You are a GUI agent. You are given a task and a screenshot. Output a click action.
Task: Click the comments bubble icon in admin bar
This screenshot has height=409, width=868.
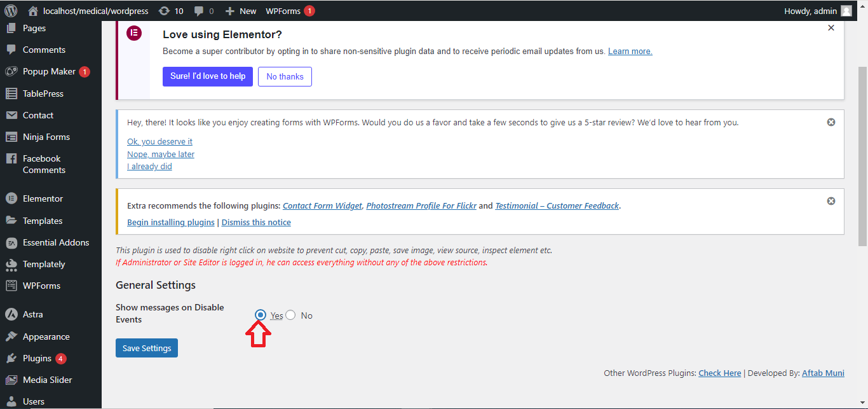[200, 11]
